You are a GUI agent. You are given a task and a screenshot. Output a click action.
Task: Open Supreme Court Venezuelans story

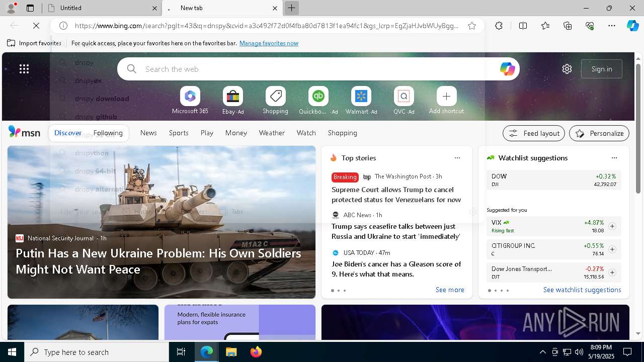[396, 195]
